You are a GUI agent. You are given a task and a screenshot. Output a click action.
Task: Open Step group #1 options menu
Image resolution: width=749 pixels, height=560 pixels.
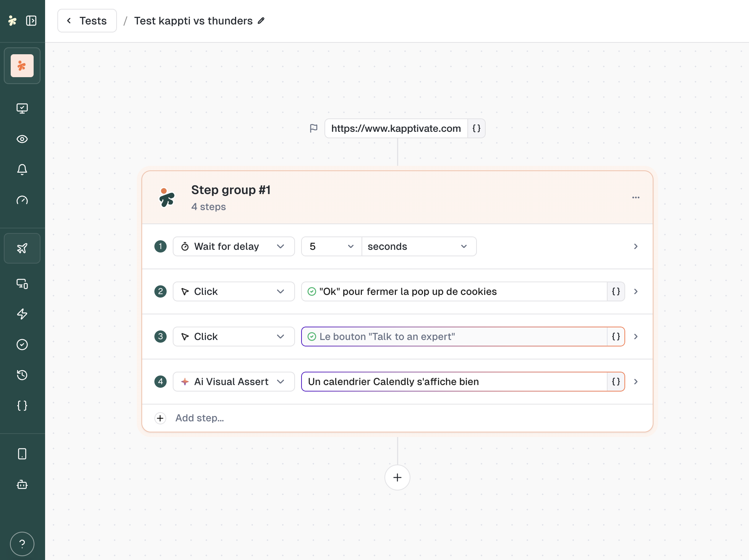click(636, 197)
